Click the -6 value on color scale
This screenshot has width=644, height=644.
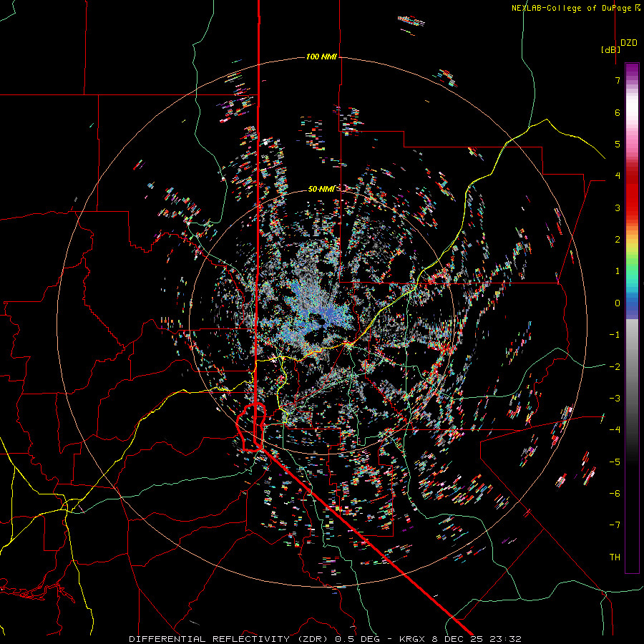click(x=615, y=494)
